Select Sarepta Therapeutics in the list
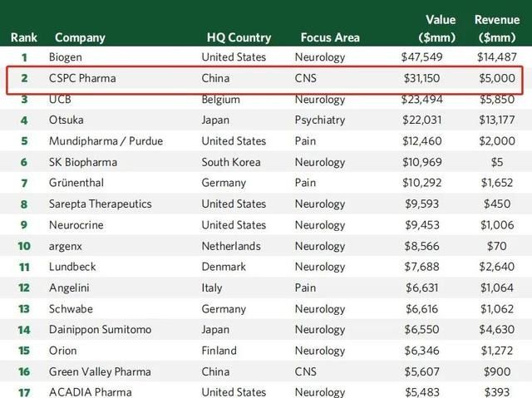532x398 pixels. click(x=101, y=204)
